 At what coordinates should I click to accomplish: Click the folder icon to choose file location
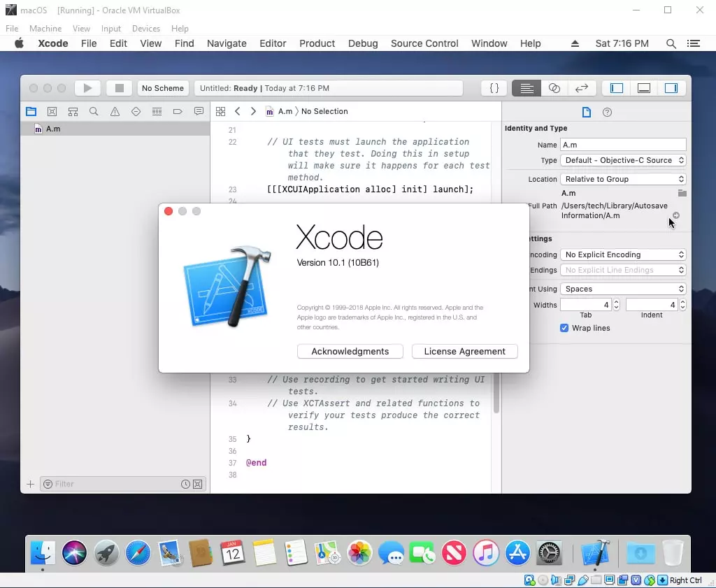coord(682,193)
